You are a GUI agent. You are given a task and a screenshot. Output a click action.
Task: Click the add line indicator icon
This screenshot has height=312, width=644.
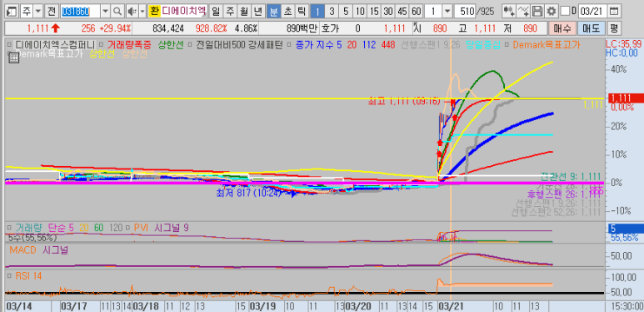pyautogui.click(x=523, y=11)
